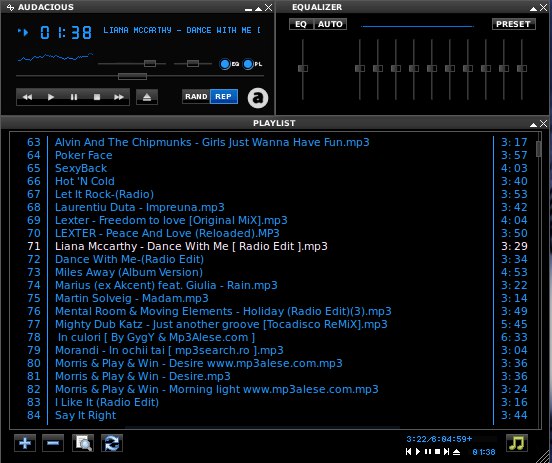Select 'Morris & Play & Win - Desire.mp3'
This screenshot has width=552, height=463.
tap(143, 376)
